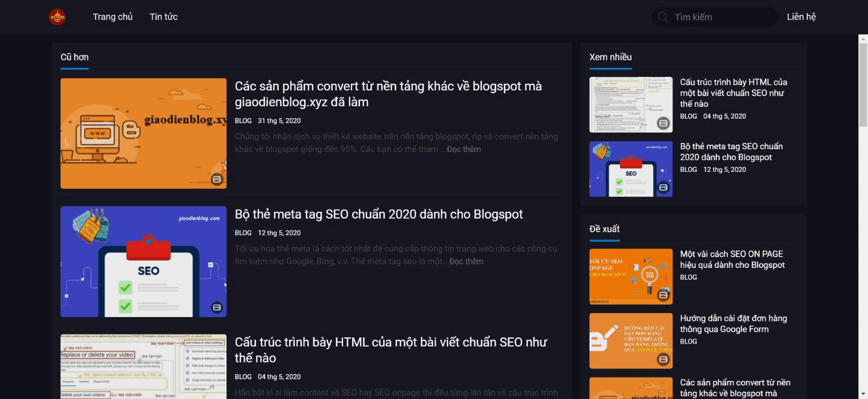The height and width of the screenshot is (399, 868).
Task: Click image badge on giaodienblog.xyz convert post thumbnail
Action: pos(217,179)
